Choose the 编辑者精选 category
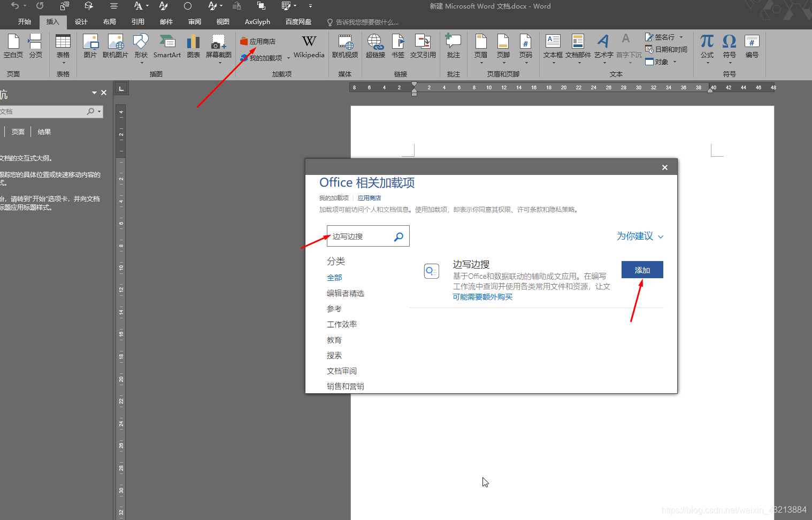The width and height of the screenshot is (812, 520). pyautogui.click(x=346, y=293)
